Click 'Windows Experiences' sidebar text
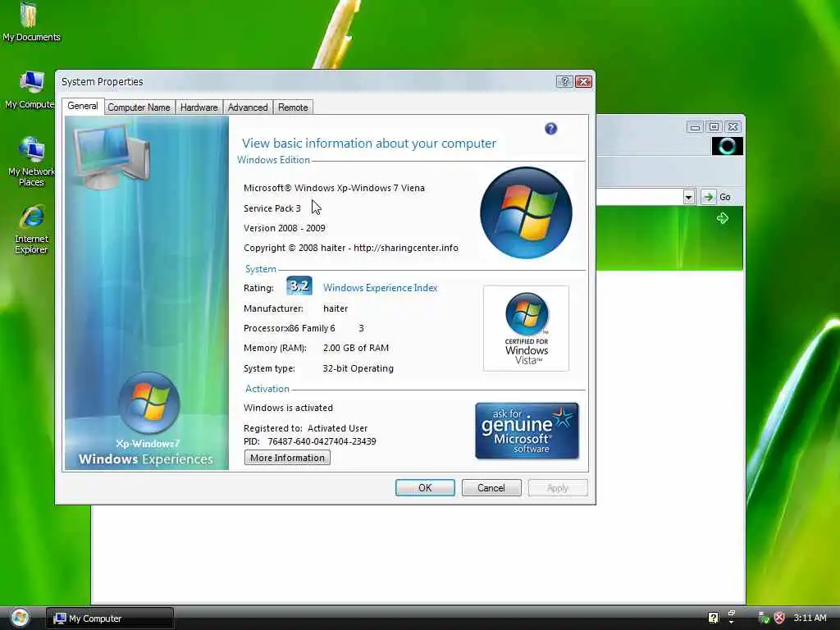Viewport: 840px width, 630px height. (x=146, y=459)
